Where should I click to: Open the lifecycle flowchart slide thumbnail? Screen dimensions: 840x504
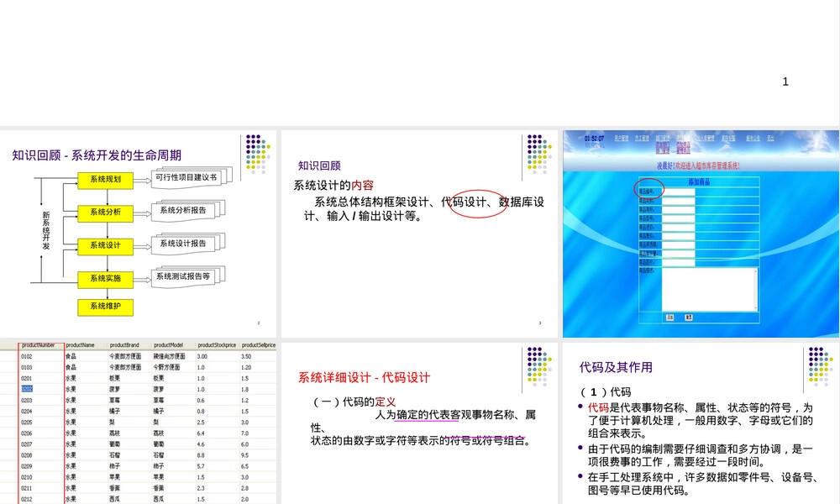point(139,234)
